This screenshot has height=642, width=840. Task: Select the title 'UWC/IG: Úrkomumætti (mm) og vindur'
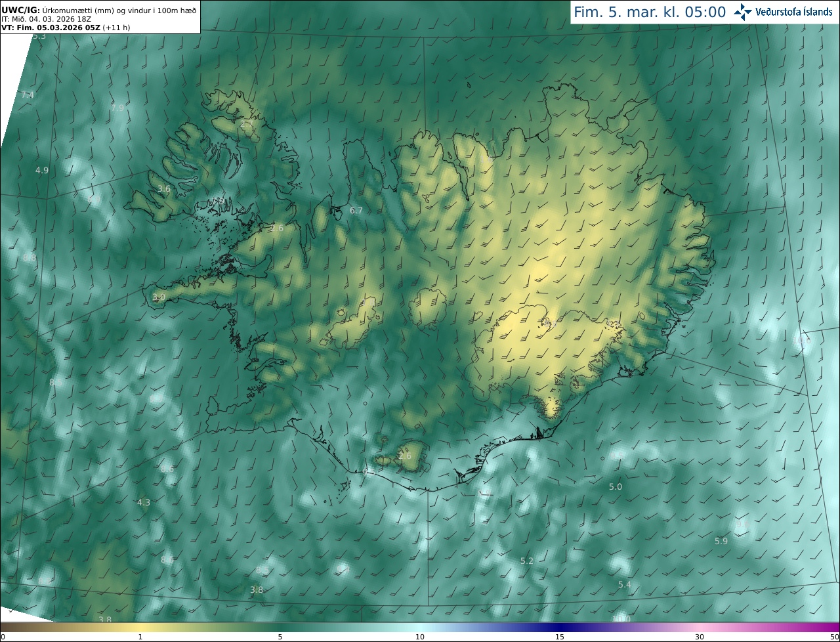pos(98,10)
